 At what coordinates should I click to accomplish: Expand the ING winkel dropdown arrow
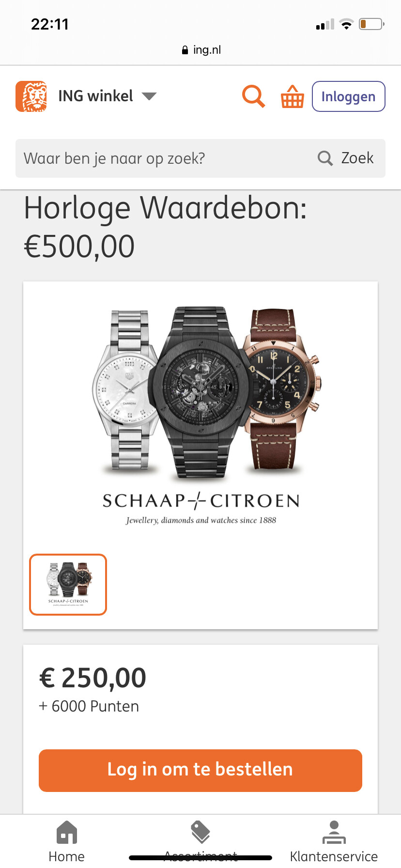pos(149,96)
